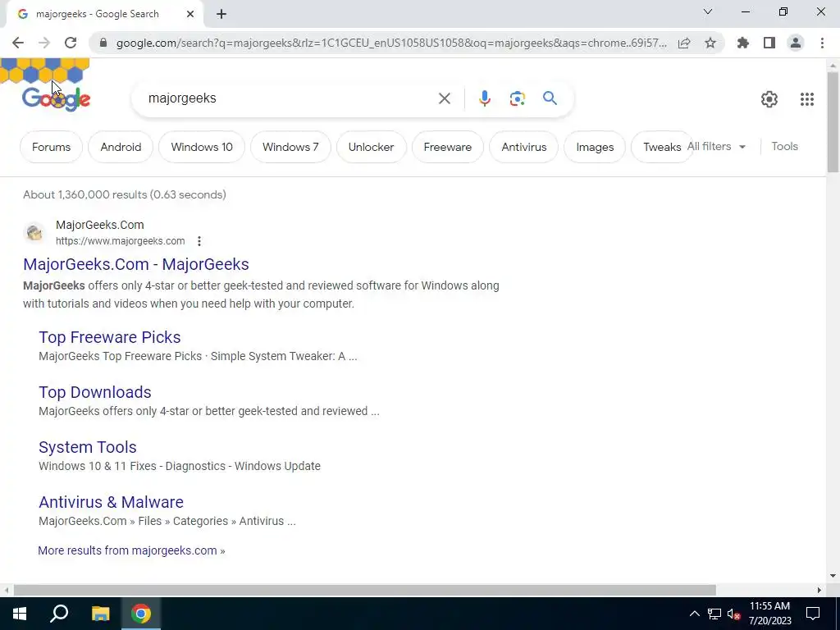Filter results by Freeware
The height and width of the screenshot is (630, 840).
click(x=448, y=147)
